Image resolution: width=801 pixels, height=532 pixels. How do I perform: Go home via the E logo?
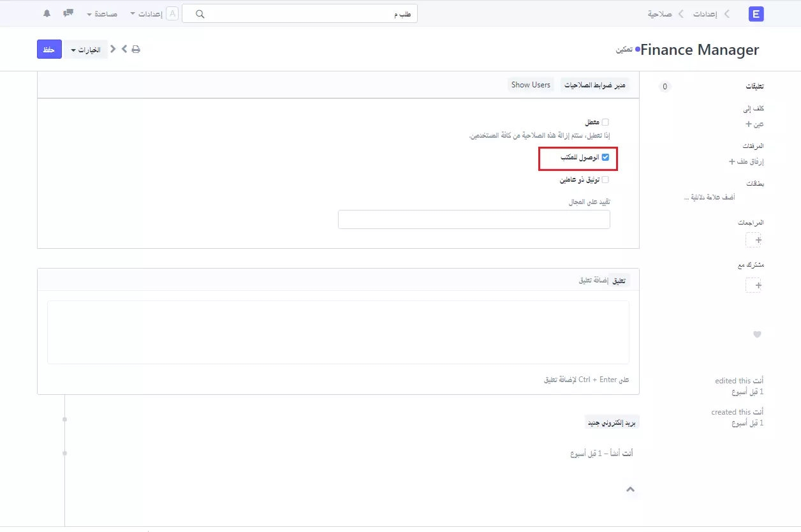pyautogui.click(x=756, y=14)
